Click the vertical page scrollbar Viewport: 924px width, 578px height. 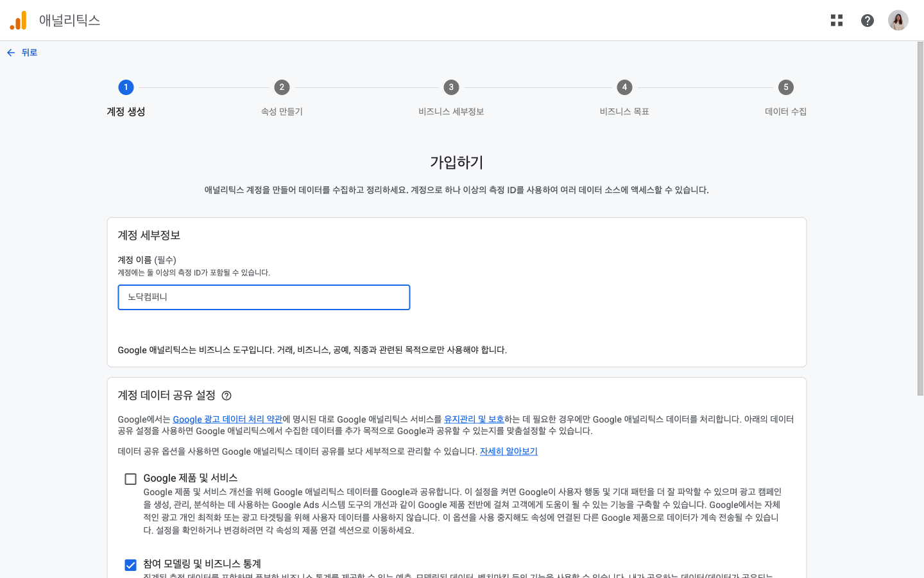pyautogui.click(x=920, y=218)
